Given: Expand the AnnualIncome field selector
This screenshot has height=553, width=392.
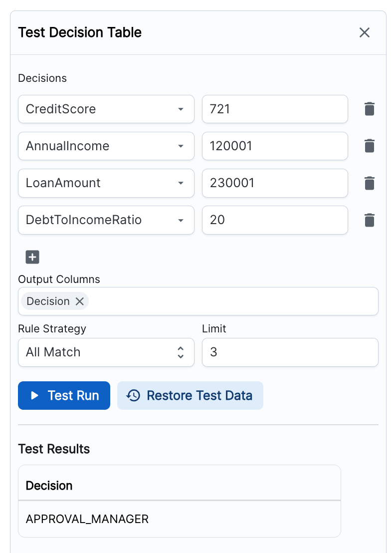Looking at the screenshot, I should click(181, 146).
